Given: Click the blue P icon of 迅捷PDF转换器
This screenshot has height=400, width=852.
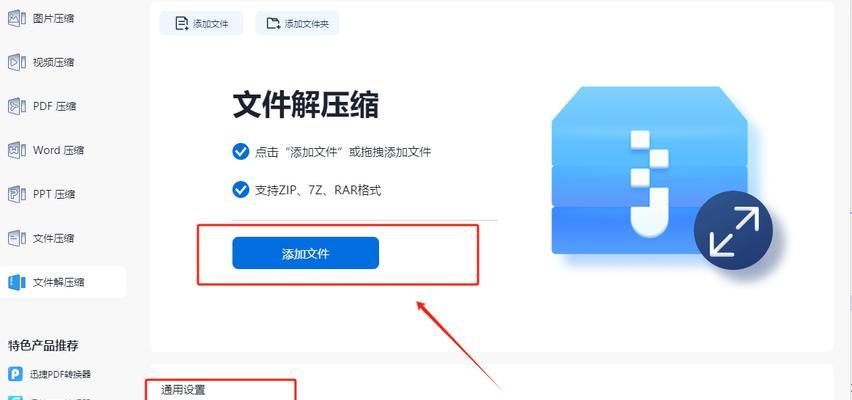Looking at the screenshot, I should coord(15,374).
